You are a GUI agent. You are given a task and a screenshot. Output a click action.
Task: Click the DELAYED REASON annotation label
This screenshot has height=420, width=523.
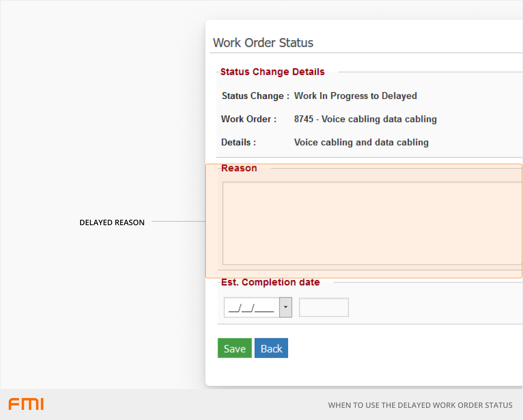(x=112, y=223)
